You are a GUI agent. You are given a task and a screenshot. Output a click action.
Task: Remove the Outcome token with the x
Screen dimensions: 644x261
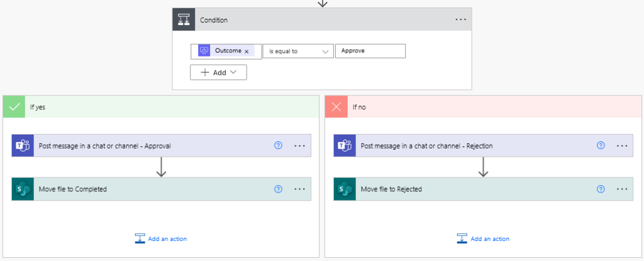[x=247, y=52]
